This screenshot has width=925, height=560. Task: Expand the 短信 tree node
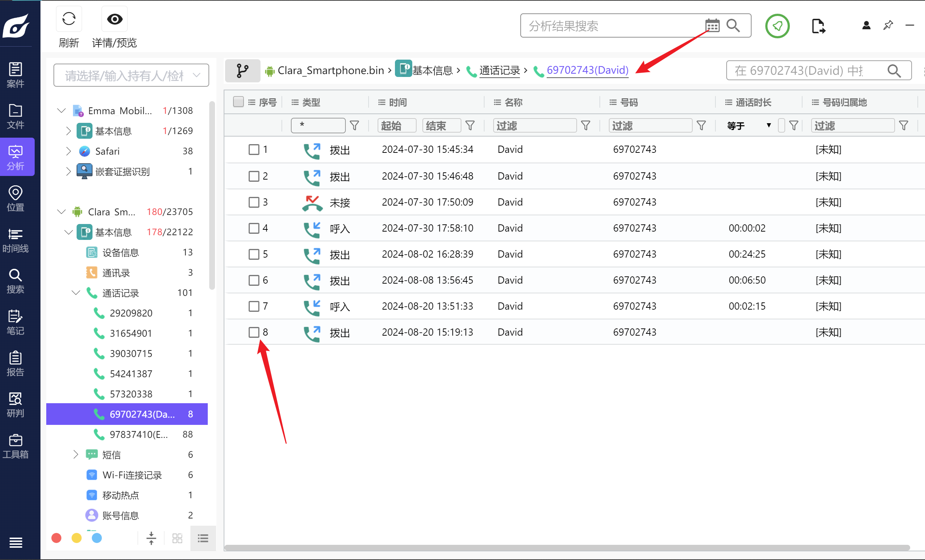(76, 455)
